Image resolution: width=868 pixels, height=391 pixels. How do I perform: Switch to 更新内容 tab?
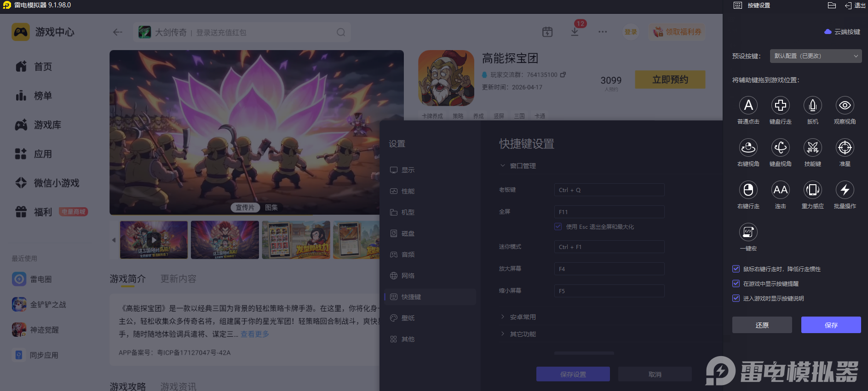(x=178, y=279)
